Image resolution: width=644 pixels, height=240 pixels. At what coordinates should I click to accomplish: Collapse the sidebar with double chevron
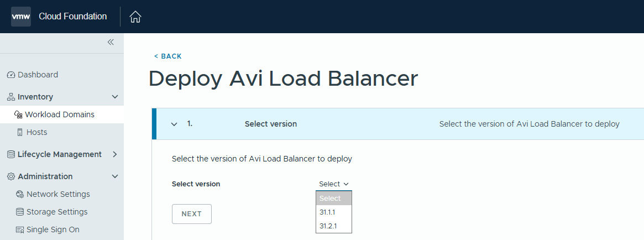coord(111,42)
